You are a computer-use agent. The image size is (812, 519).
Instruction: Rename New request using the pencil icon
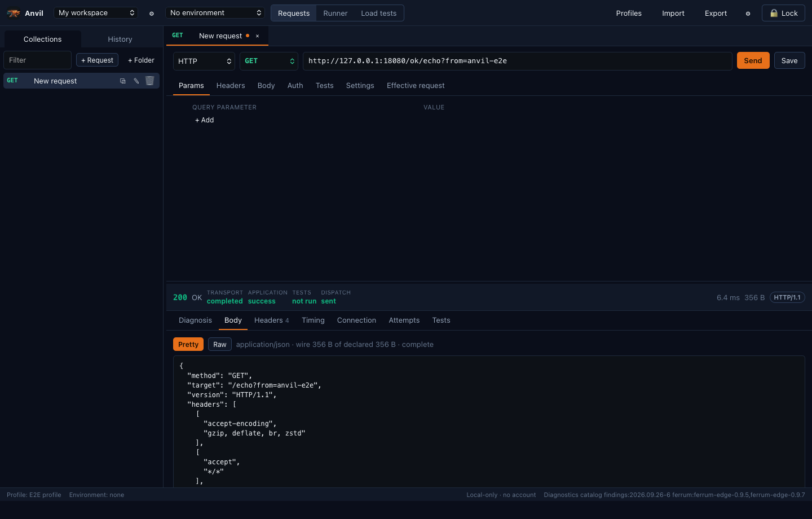(136, 81)
